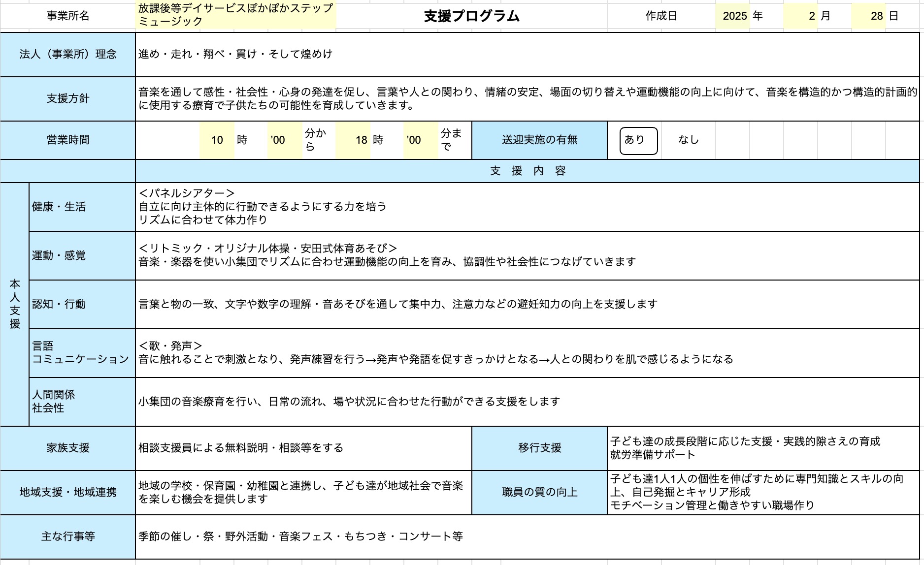The height and width of the screenshot is (565, 924).
Task: Click the creation year cell "2025"
Action: 734,16
